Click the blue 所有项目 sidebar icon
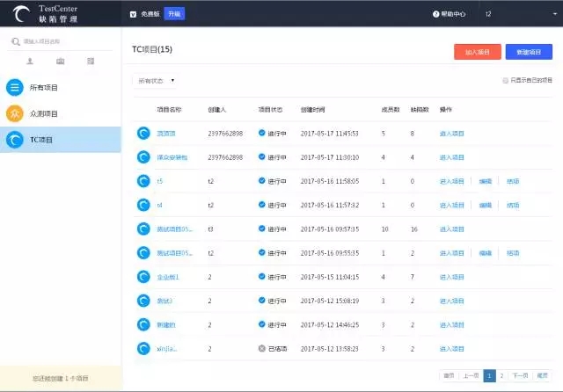 point(14,87)
